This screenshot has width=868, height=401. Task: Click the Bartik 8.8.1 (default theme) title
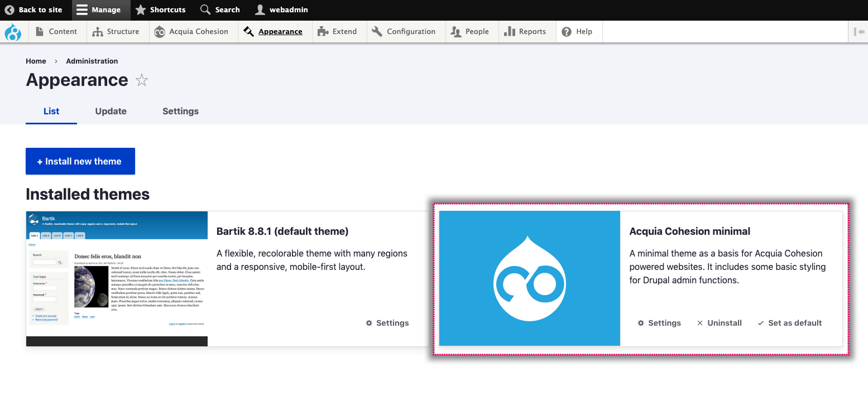pyautogui.click(x=282, y=231)
